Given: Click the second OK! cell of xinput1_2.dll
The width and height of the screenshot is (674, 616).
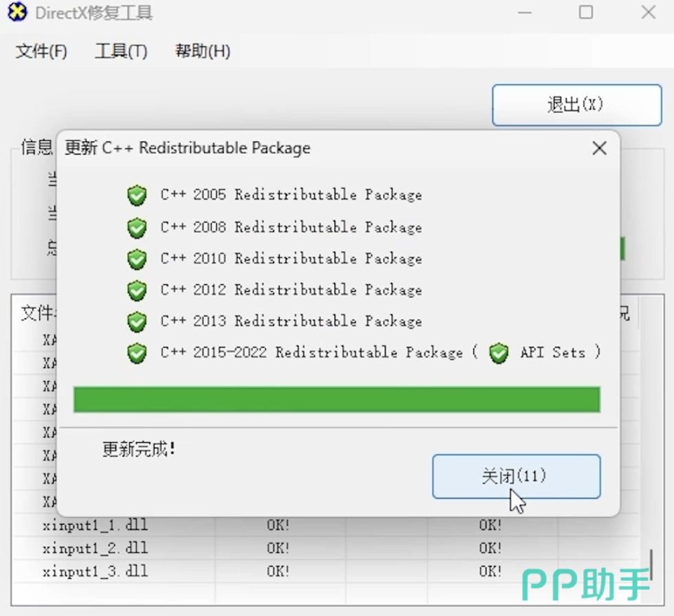Looking at the screenshot, I should click(x=490, y=548).
